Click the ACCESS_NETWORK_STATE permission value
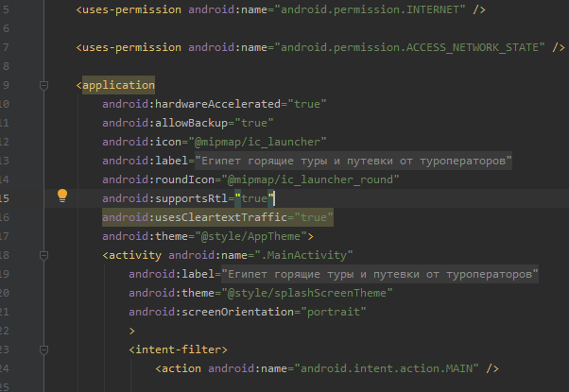This screenshot has height=392, width=569. point(409,47)
